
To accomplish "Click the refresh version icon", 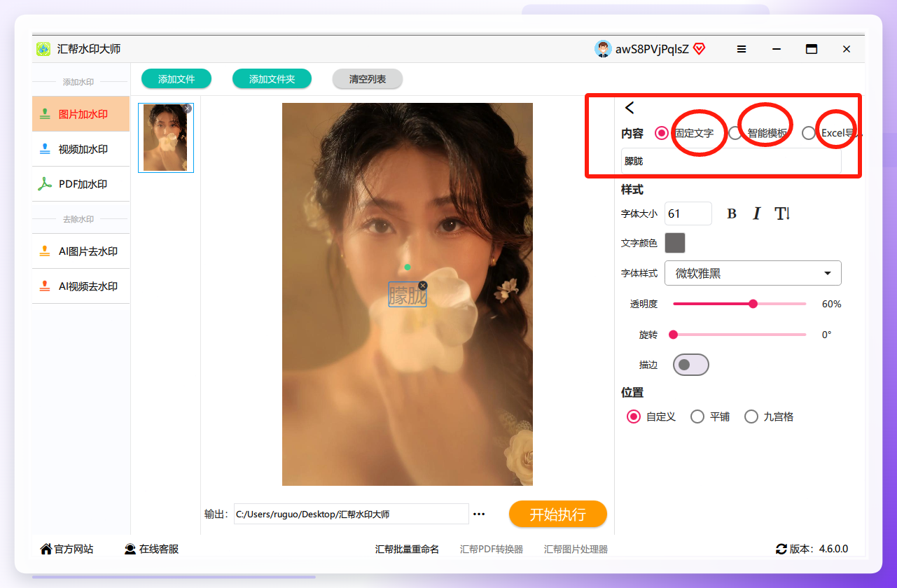I will pos(781,549).
